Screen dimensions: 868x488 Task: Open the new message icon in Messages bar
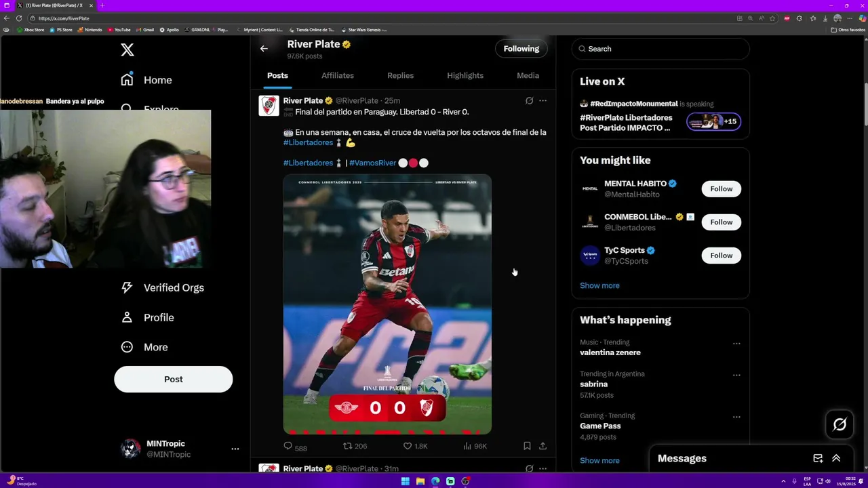[x=818, y=458]
